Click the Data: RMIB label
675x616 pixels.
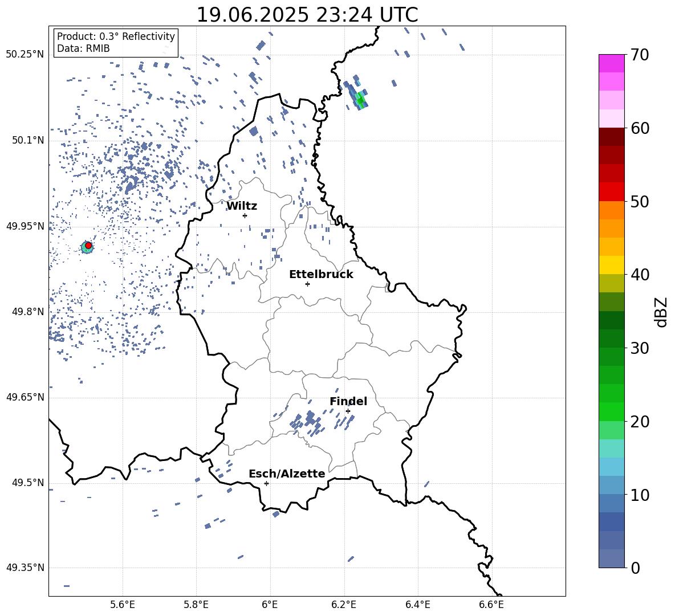(x=83, y=48)
